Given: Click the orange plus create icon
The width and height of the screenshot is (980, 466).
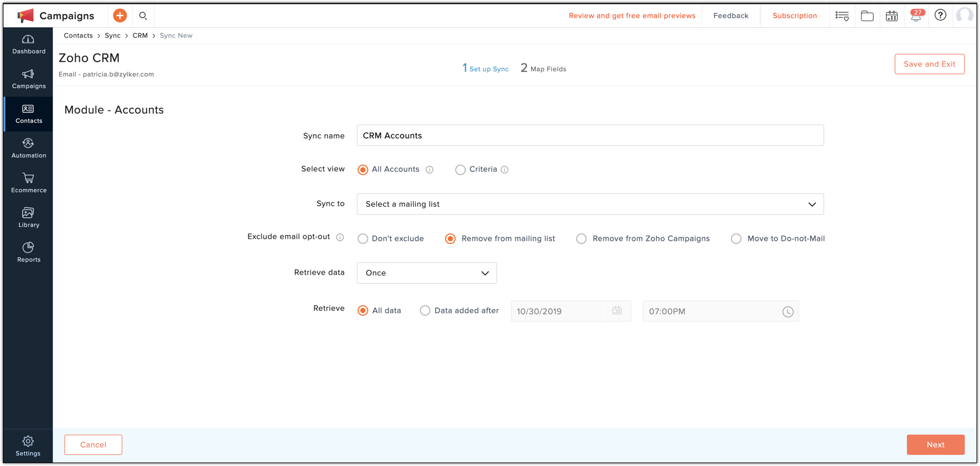Looking at the screenshot, I should click(120, 16).
